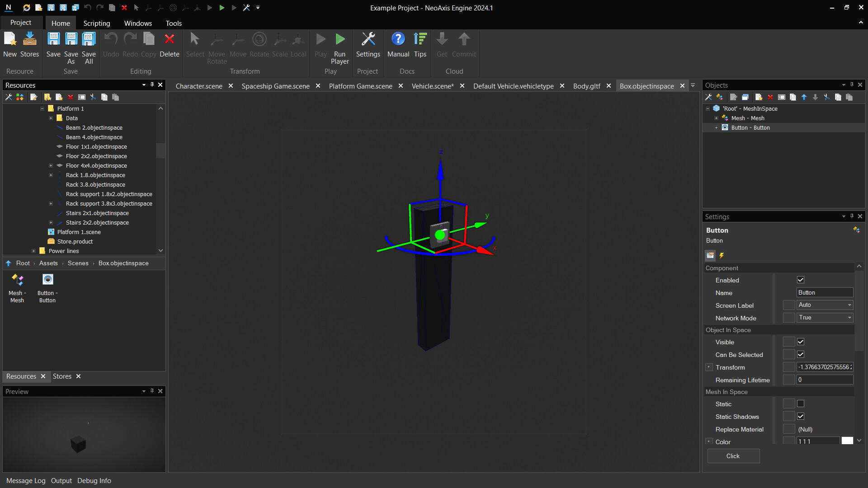Open project Settings wrench icon
868x488 pixels.
point(368,40)
